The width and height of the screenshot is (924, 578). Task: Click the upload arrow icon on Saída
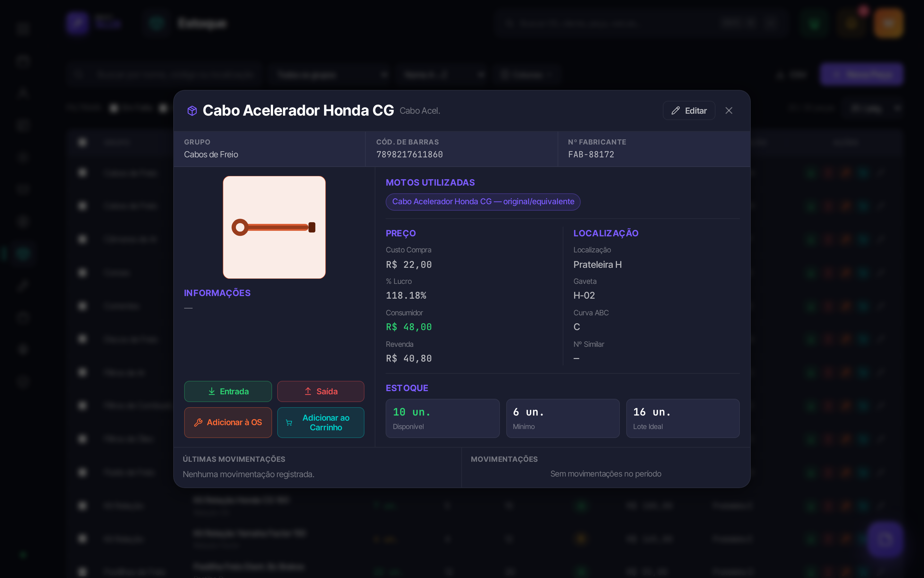(x=308, y=391)
